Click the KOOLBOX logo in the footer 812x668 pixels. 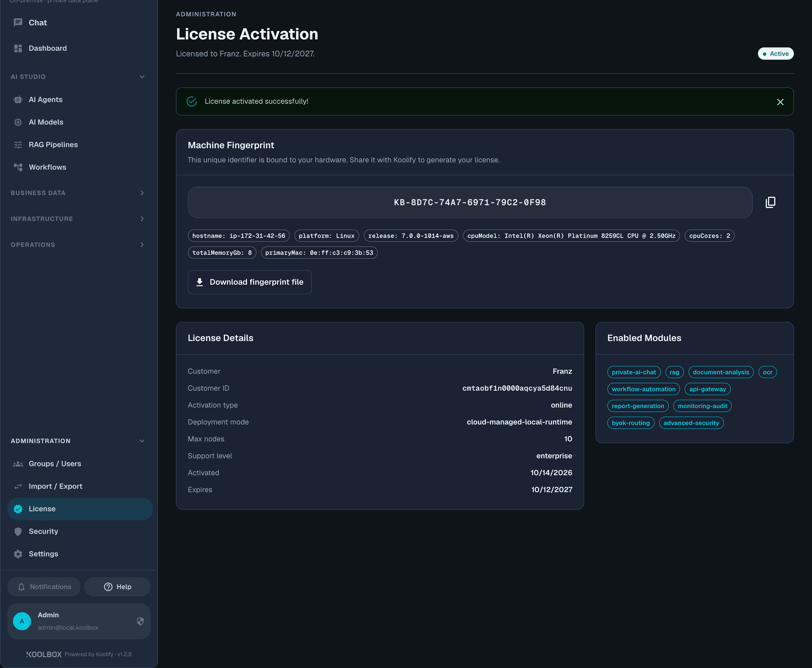coord(44,654)
